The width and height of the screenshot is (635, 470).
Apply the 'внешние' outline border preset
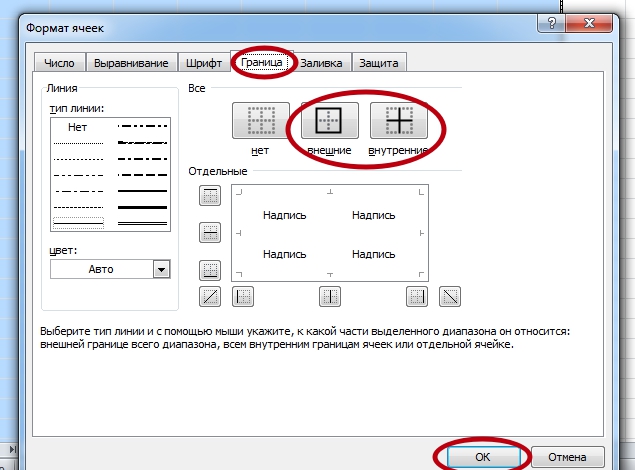(x=330, y=120)
